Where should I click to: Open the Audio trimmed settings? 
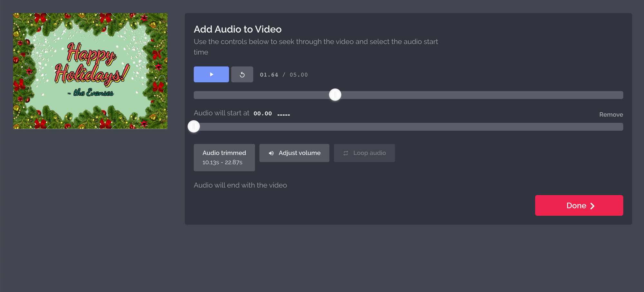click(224, 157)
